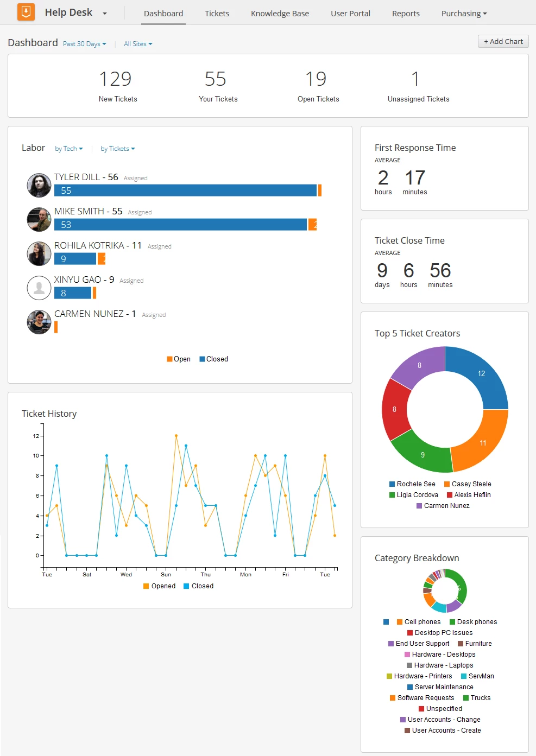The image size is (536, 756).
Task: Click the orange Help Desk logo icon
Action: tap(26, 11)
